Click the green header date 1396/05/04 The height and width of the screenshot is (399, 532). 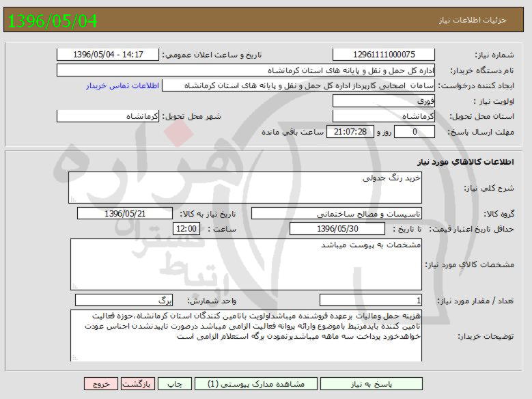click(53, 20)
